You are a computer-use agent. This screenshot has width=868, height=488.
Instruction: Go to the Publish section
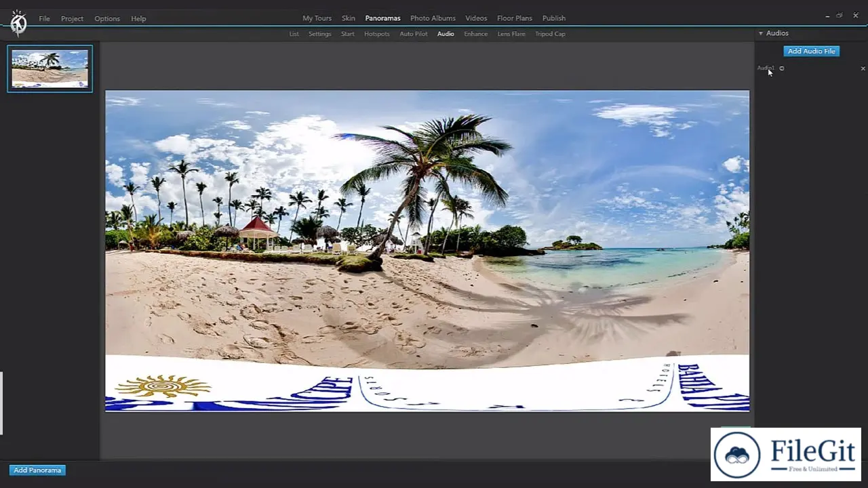pyautogui.click(x=554, y=18)
